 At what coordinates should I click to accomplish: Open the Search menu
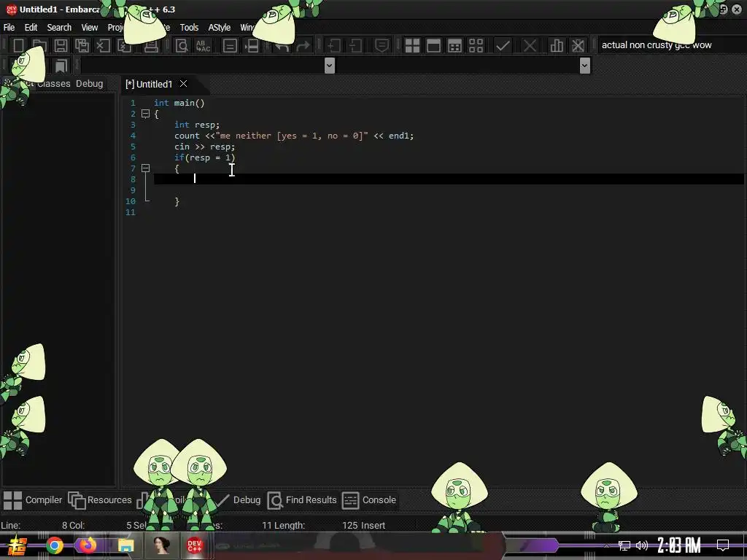point(59,28)
